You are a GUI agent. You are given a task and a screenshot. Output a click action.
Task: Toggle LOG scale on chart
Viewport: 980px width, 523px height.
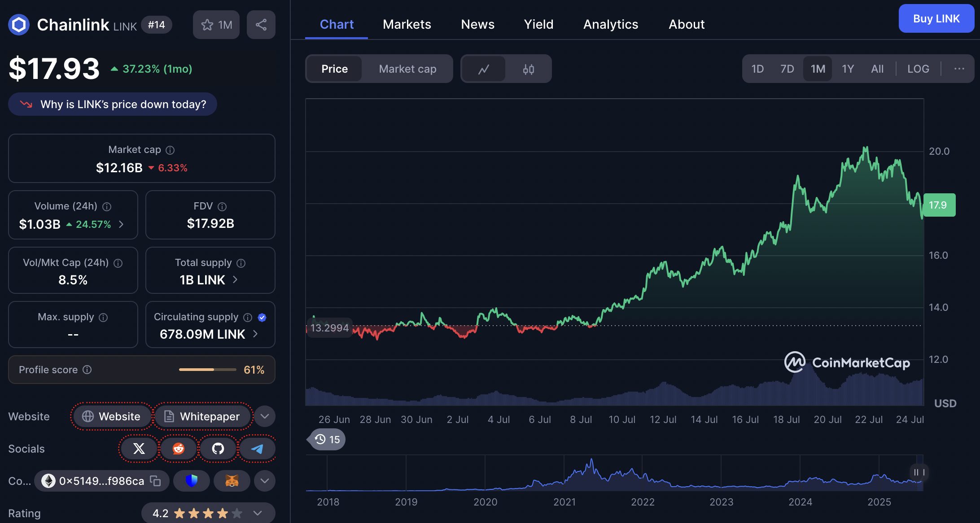coord(918,69)
